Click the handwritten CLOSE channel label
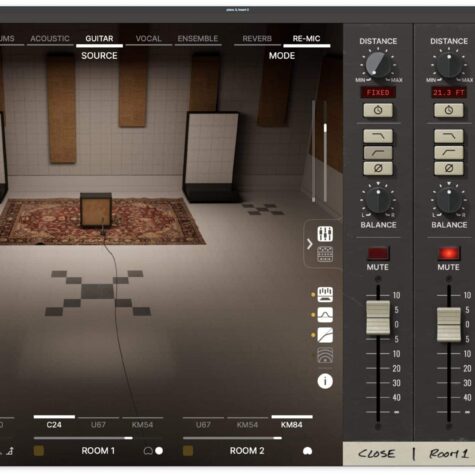The width and height of the screenshot is (475, 475). (377, 454)
